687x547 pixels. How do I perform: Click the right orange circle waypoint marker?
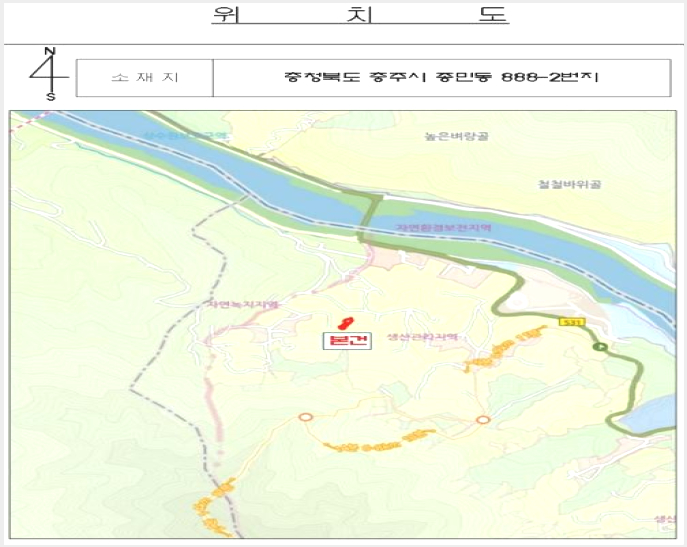click(x=483, y=420)
